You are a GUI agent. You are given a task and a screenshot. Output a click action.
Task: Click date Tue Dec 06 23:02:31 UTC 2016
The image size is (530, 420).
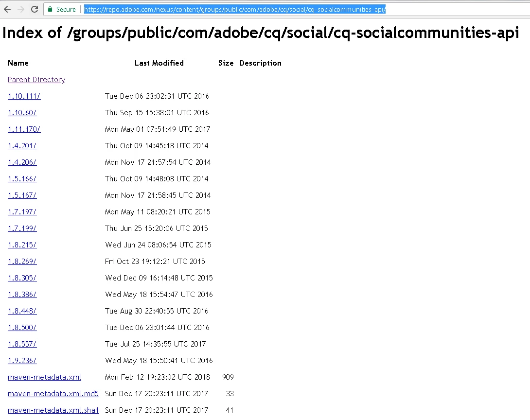tap(157, 96)
